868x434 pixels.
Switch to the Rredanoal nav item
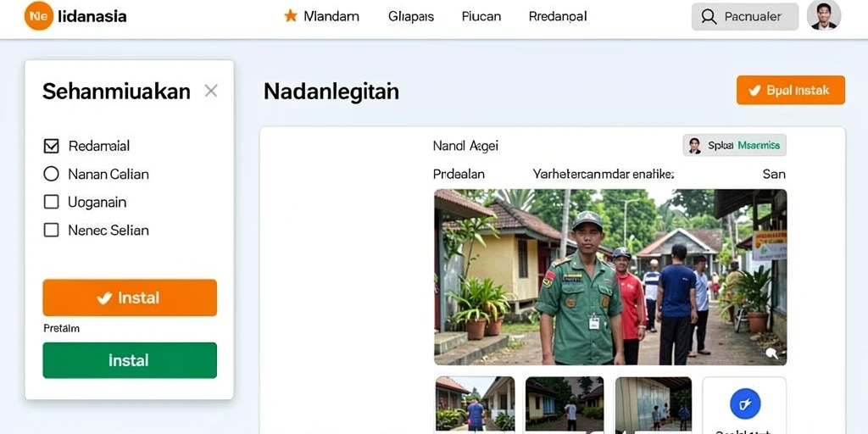click(x=558, y=17)
